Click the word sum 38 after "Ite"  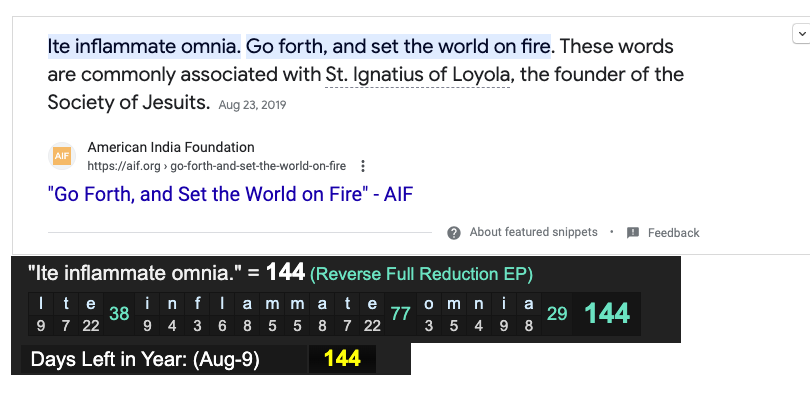tap(119, 314)
